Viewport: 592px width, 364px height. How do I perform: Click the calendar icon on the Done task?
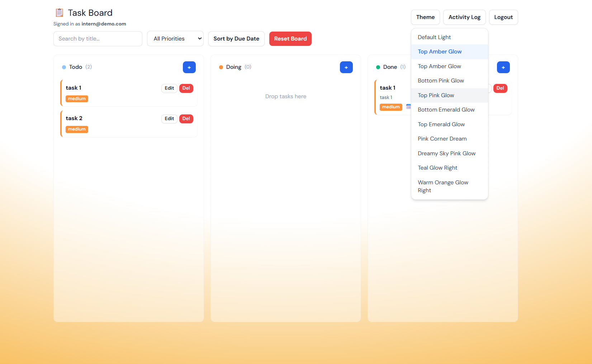coord(408,107)
